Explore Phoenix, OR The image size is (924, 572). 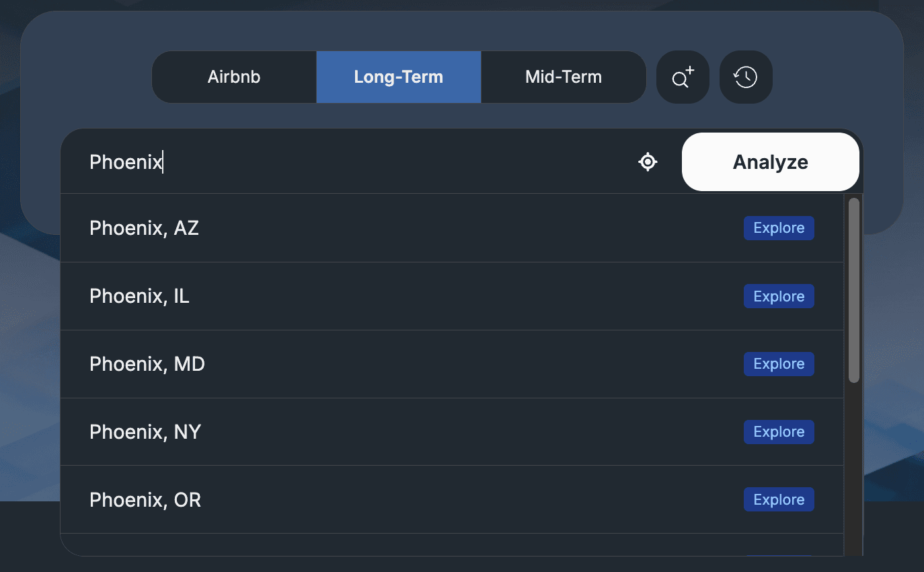tap(778, 499)
